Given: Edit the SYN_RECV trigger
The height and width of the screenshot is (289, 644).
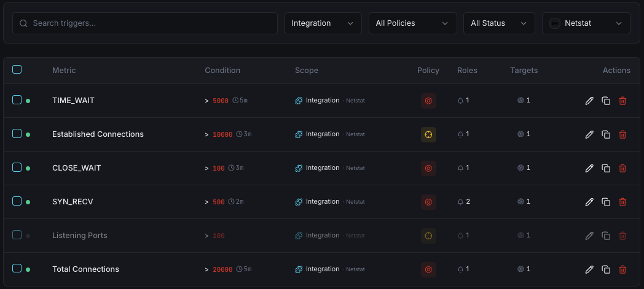Looking at the screenshot, I should 589,202.
